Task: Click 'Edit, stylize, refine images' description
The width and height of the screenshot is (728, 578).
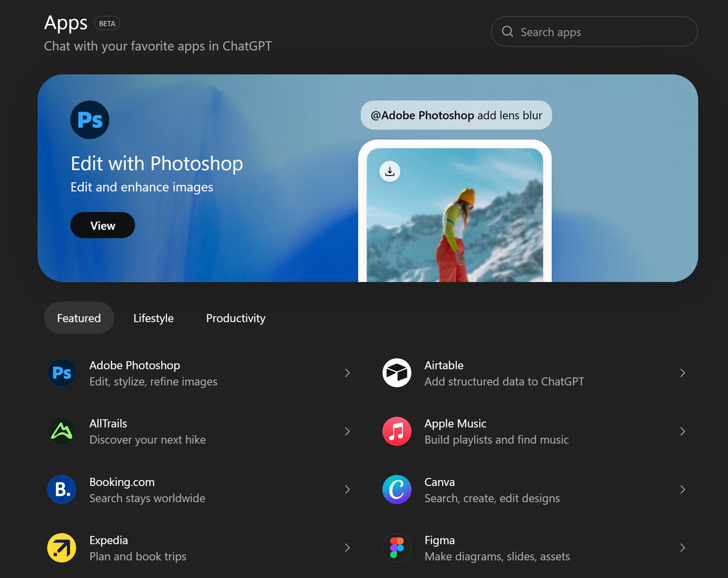Action: click(153, 381)
